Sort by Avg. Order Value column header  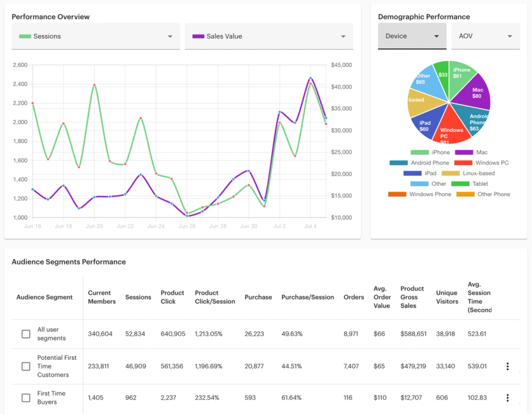[x=382, y=297]
